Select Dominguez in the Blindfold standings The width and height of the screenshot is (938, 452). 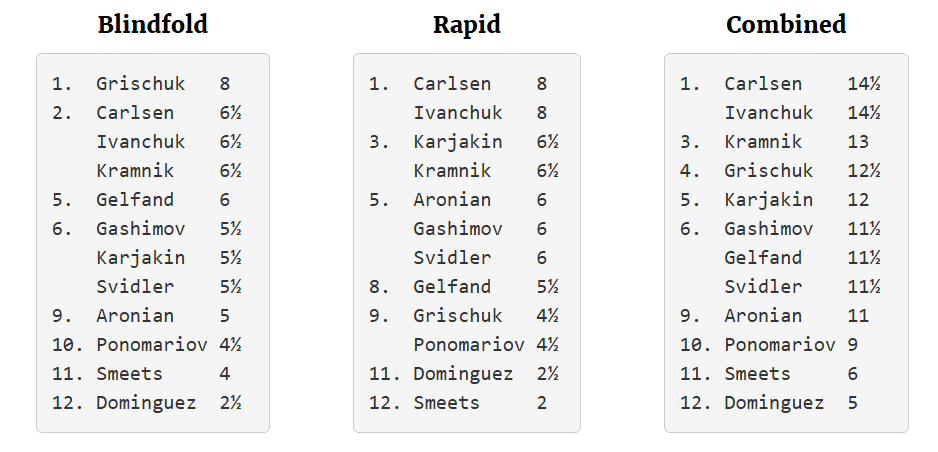click(146, 403)
